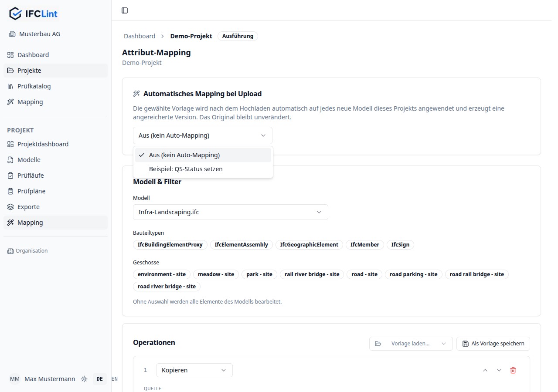The height and width of the screenshot is (392, 558).
Task: Click the Organisation link in sidebar
Action: (x=27, y=251)
